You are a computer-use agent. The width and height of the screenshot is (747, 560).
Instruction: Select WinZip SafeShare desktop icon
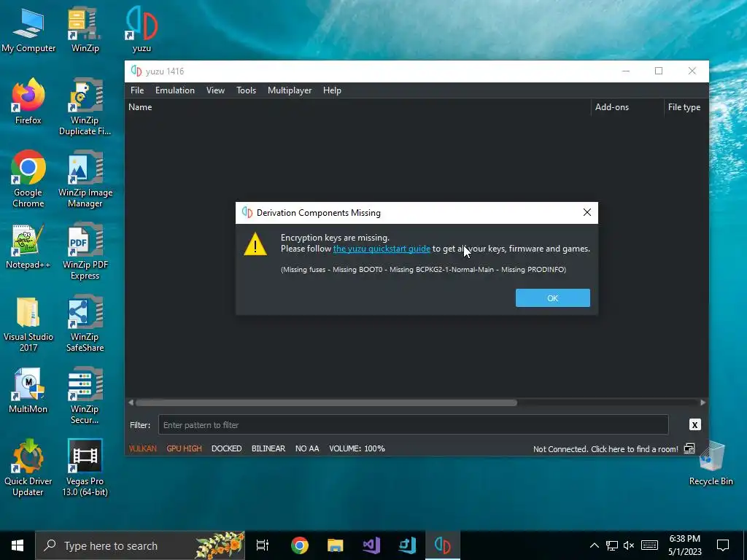click(85, 324)
